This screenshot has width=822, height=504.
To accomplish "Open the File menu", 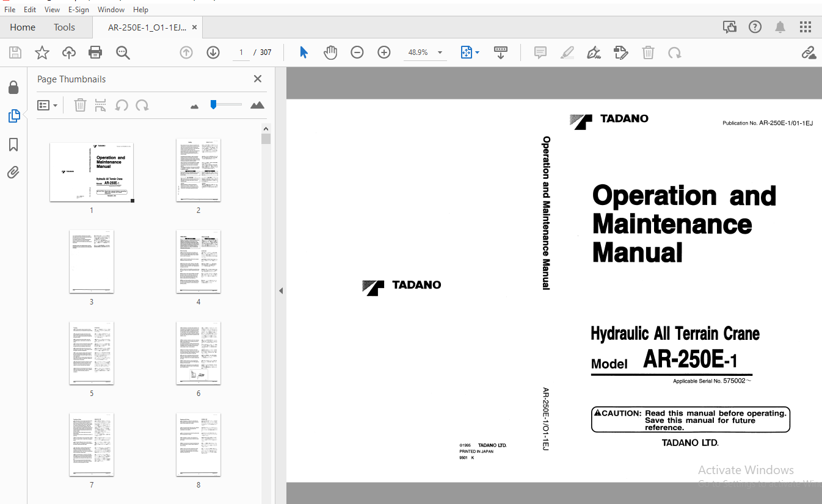I will point(10,9).
